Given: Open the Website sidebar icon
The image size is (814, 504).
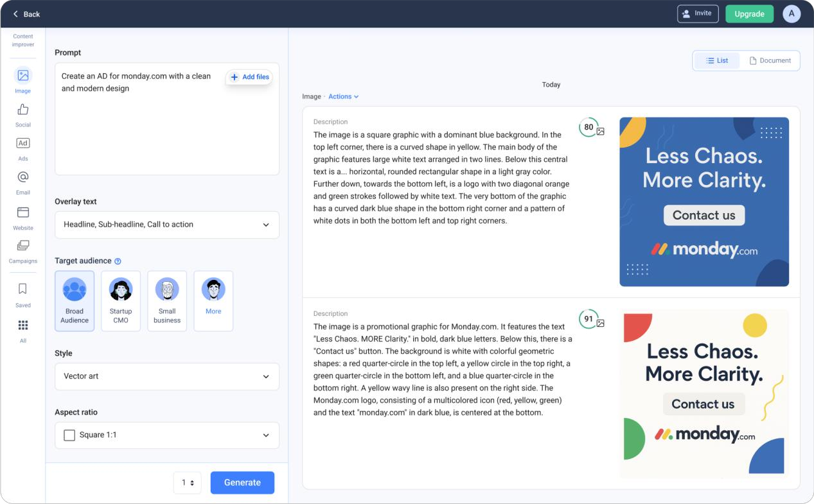Looking at the screenshot, I should 23,212.
